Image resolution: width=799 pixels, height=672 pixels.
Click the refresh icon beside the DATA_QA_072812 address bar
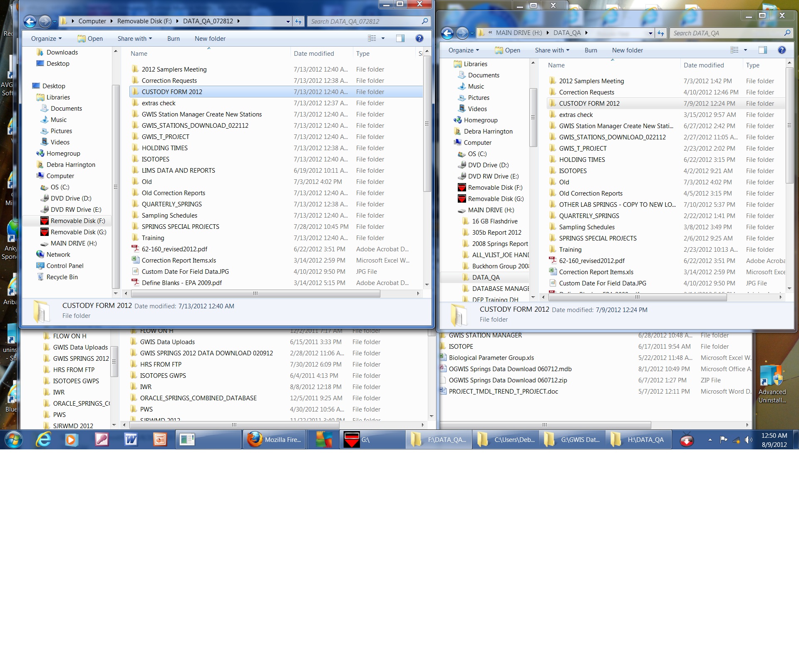click(x=298, y=21)
